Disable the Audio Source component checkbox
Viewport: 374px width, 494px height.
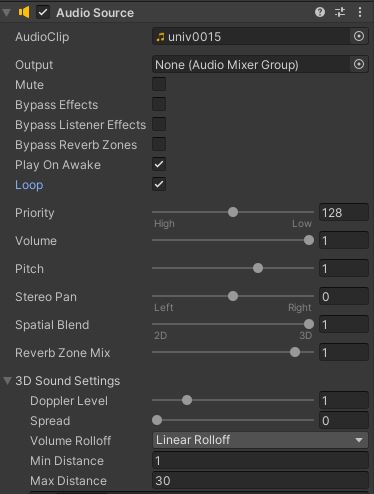43,12
